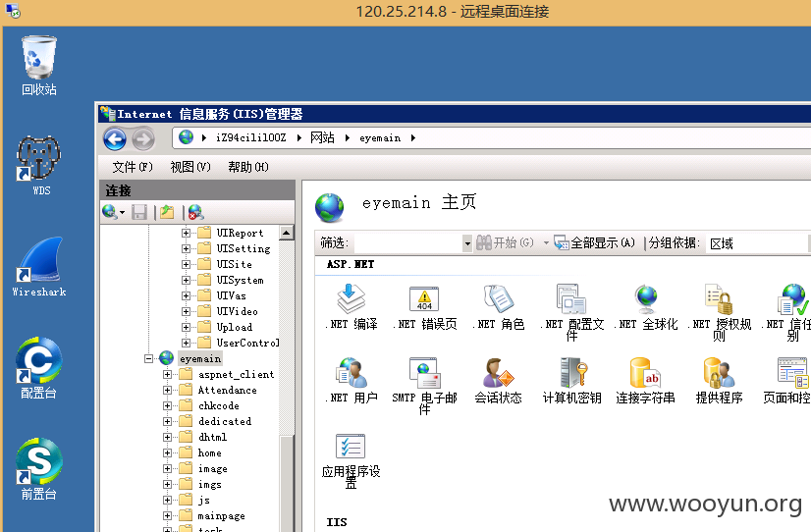Click iZ94cili100Z in the address breadcrumb
This screenshot has height=532, width=811.
(250, 138)
